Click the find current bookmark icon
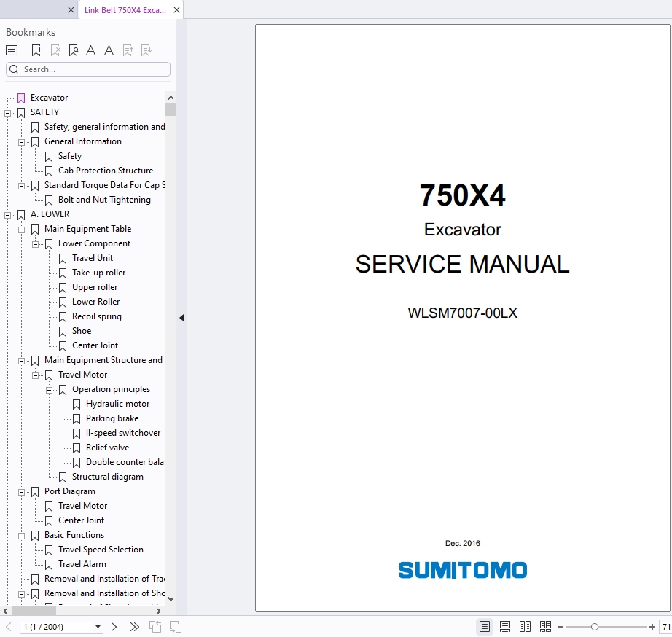The width and height of the screenshot is (672, 637). pyautogui.click(x=73, y=50)
